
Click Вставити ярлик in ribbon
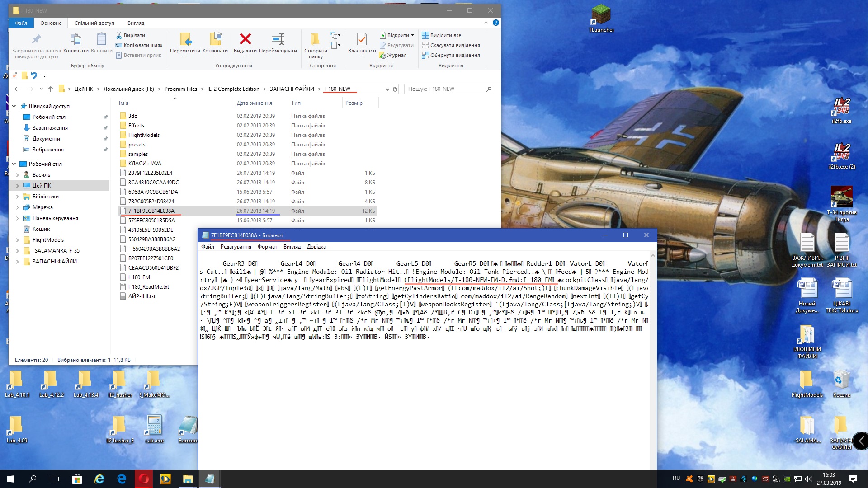click(138, 55)
